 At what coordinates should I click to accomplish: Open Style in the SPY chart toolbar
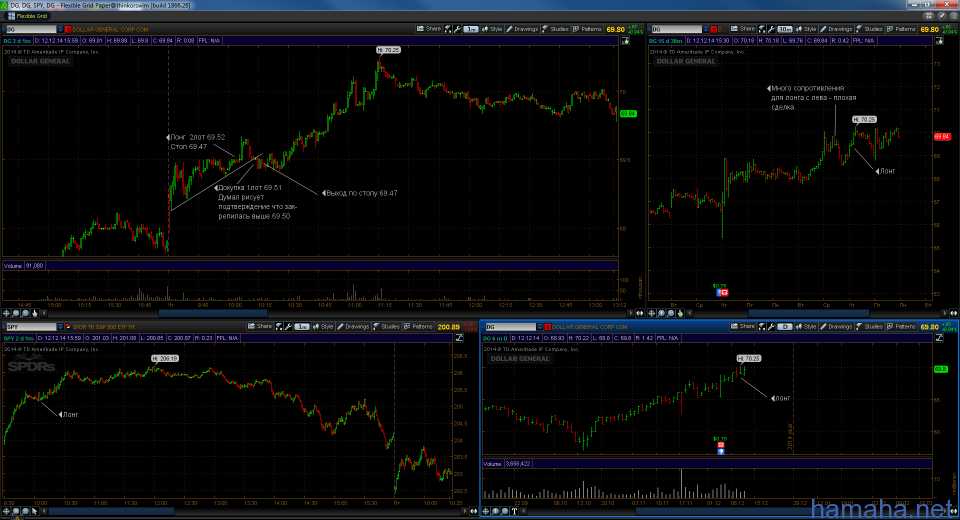click(x=323, y=326)
